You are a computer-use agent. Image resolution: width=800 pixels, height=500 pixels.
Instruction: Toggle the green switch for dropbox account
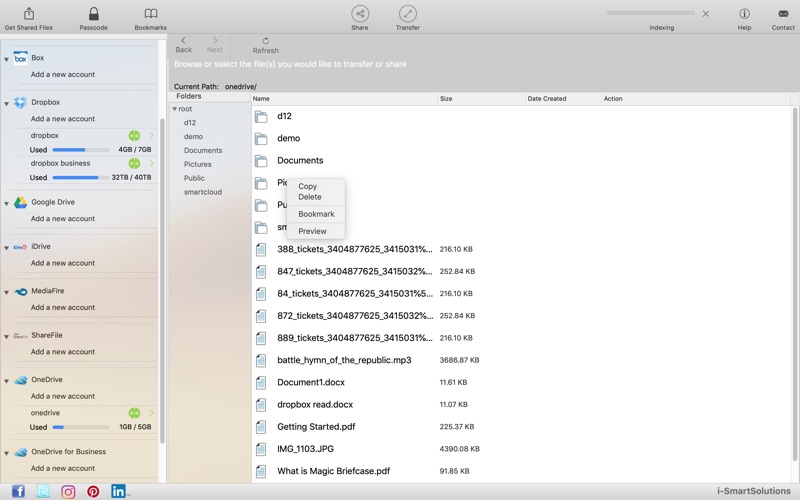134,135
